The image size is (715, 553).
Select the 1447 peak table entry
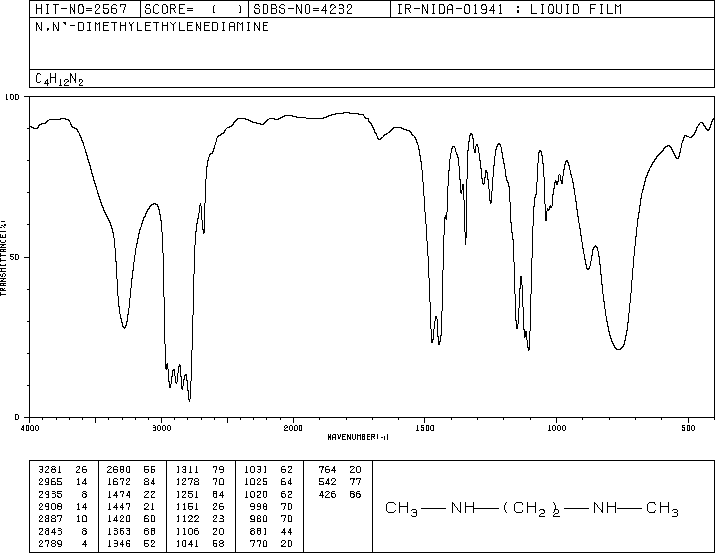coord(119,506)
